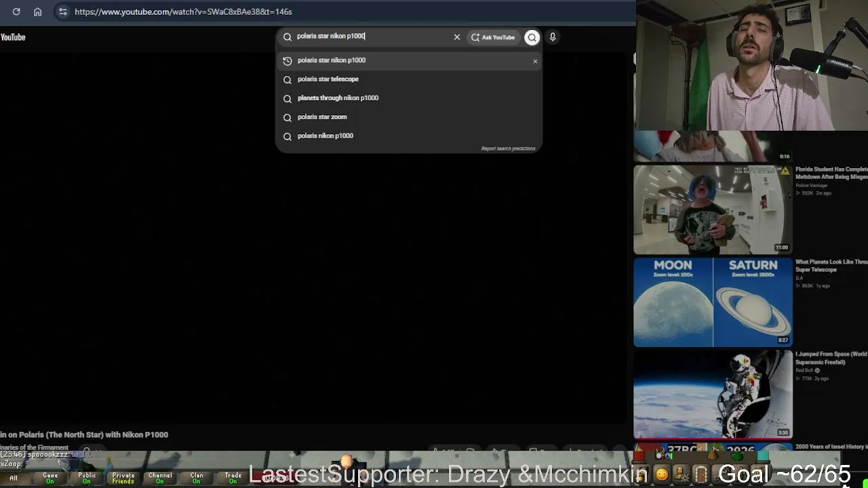Toggle the 'Game' chat filter tab
Image resolution: width=868 pixels, height=488 pixels.
[x=50, y=478]
